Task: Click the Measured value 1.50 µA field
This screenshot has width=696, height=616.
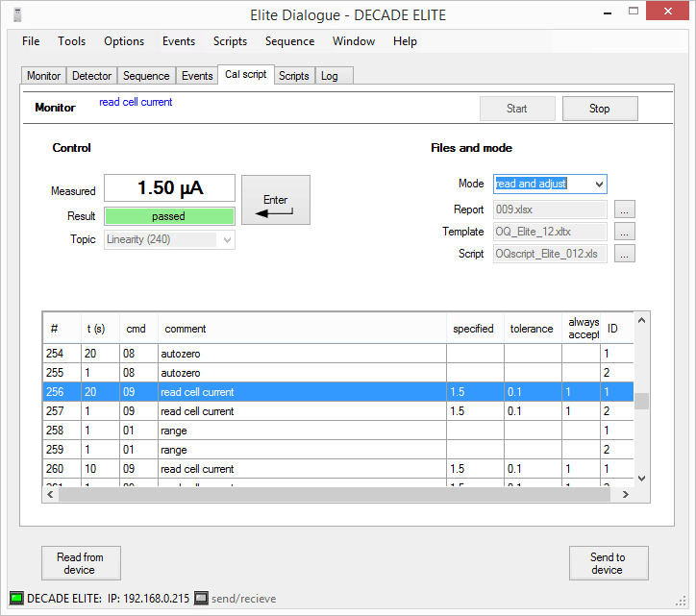Action: [x=169, y=187]
